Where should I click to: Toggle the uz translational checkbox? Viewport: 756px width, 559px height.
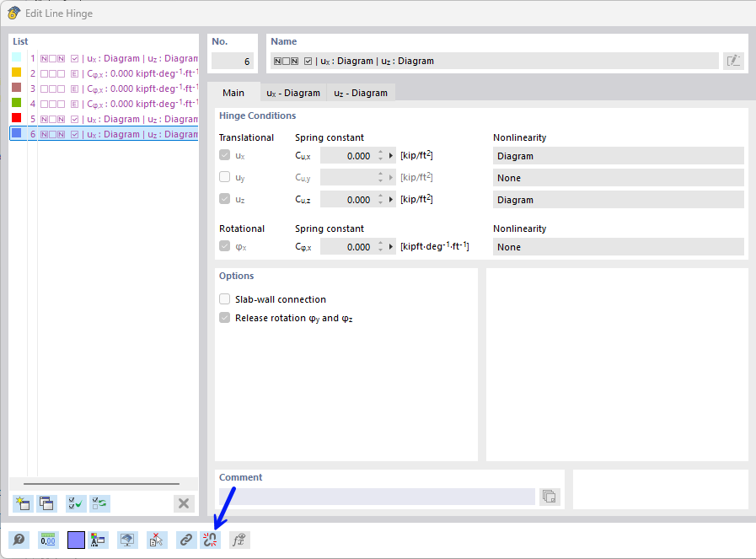pyautogui.click(x=225, y=199)
